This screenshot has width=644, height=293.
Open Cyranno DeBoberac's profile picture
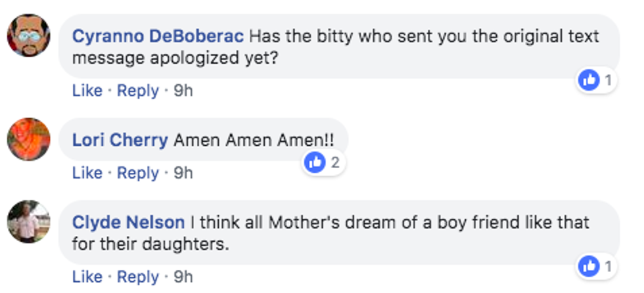coord(28,36)
